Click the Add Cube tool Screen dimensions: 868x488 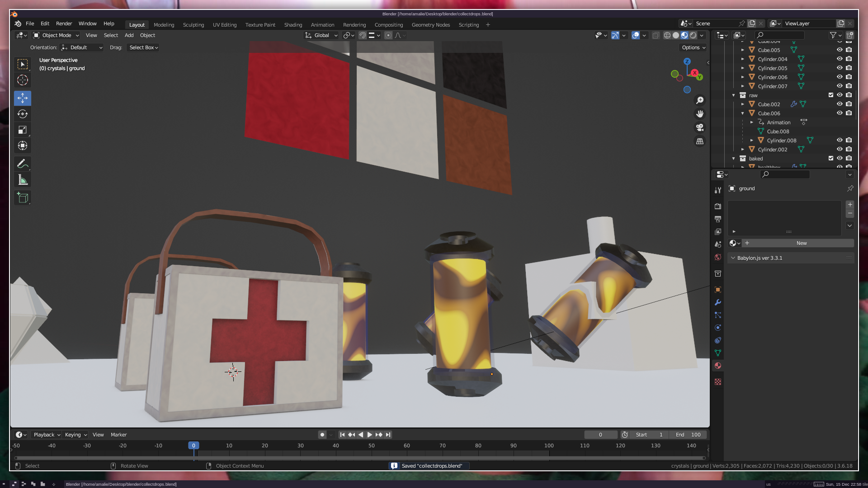pos(23,197)
